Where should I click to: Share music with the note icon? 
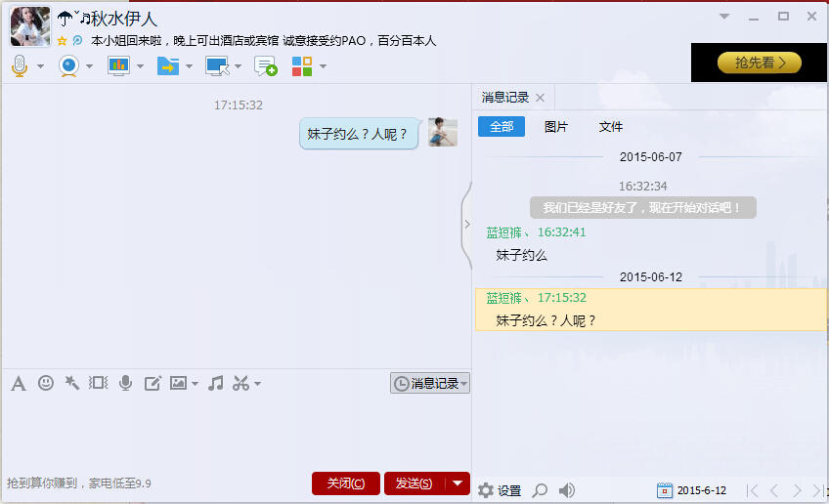pyautogui.click(x=215, y=383)
